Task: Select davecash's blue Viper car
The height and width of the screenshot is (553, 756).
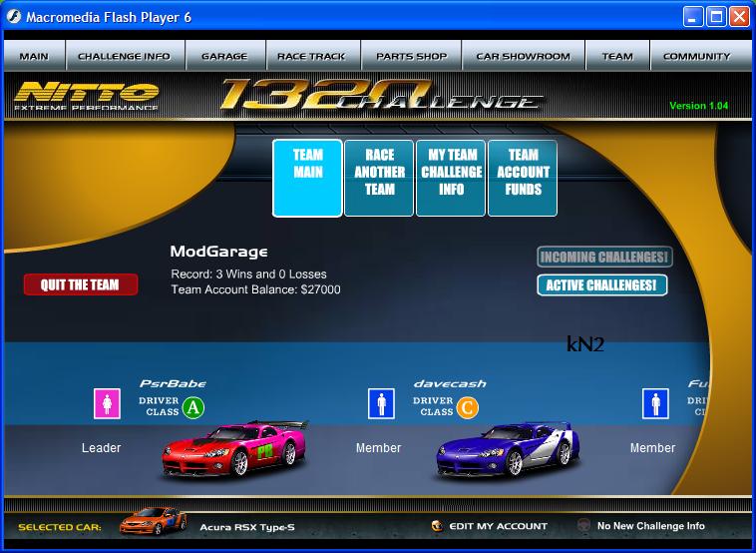Action: click(509, 451)
